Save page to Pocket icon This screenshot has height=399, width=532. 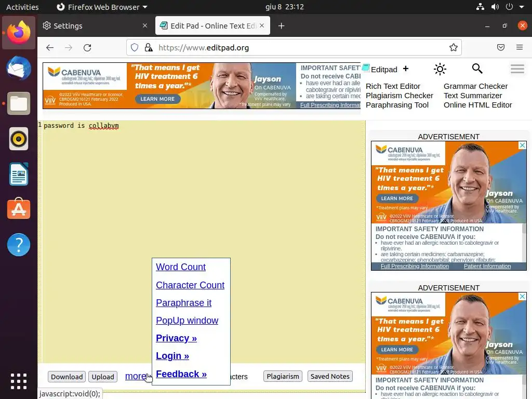point(501,47)
